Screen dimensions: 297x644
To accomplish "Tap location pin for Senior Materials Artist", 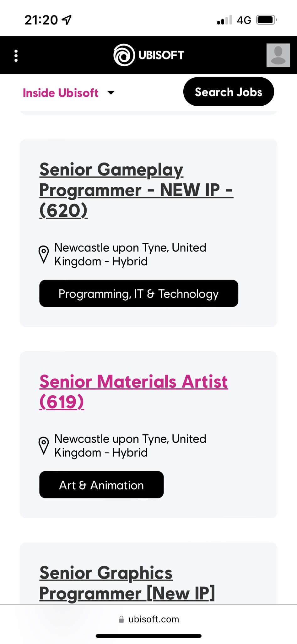I will click(44, 446).
